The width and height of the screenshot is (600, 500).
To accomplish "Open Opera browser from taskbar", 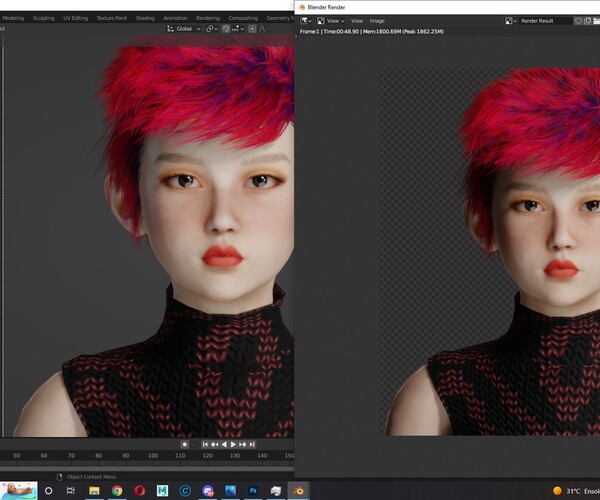I will pos(140,490).
